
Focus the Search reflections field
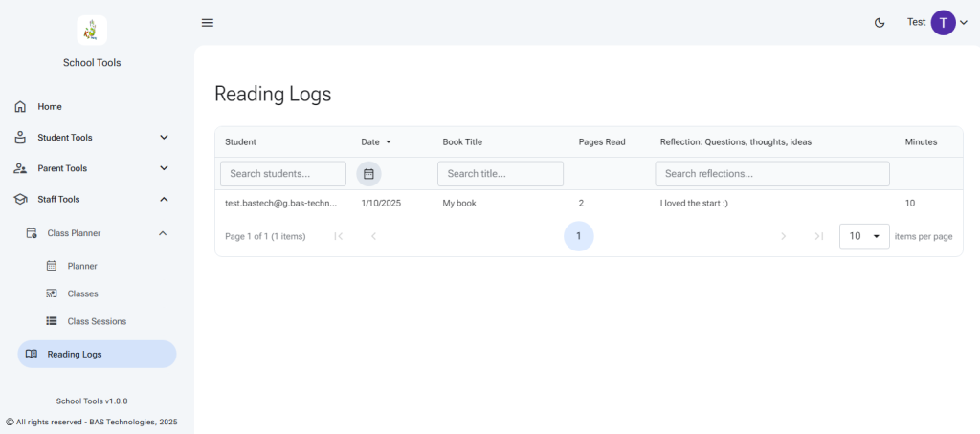coord(772,174)
